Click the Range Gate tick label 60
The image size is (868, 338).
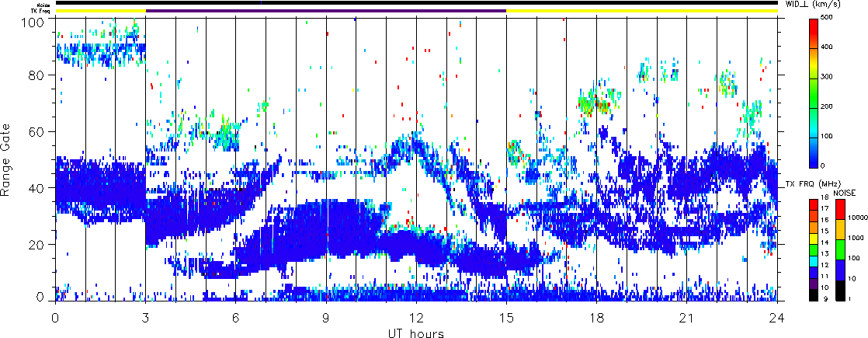pos(37,131)
